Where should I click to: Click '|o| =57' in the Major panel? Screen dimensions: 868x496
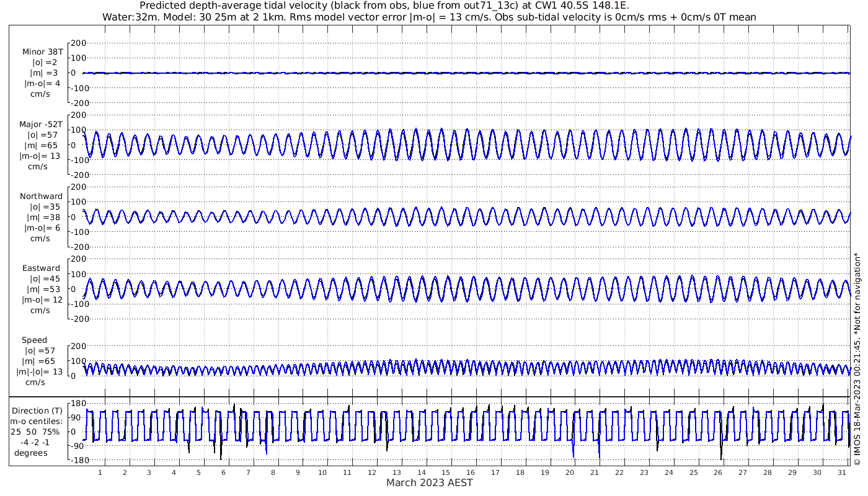pos(42,135)
